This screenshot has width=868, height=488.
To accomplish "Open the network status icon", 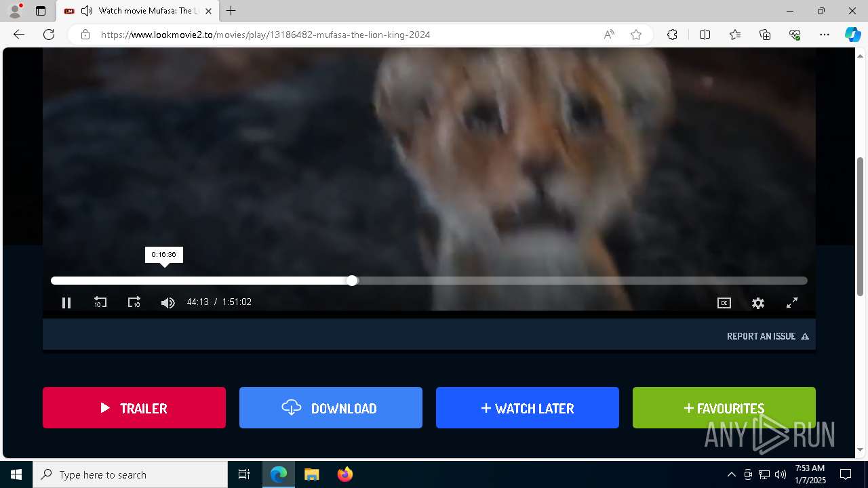I will click(764, 474).
